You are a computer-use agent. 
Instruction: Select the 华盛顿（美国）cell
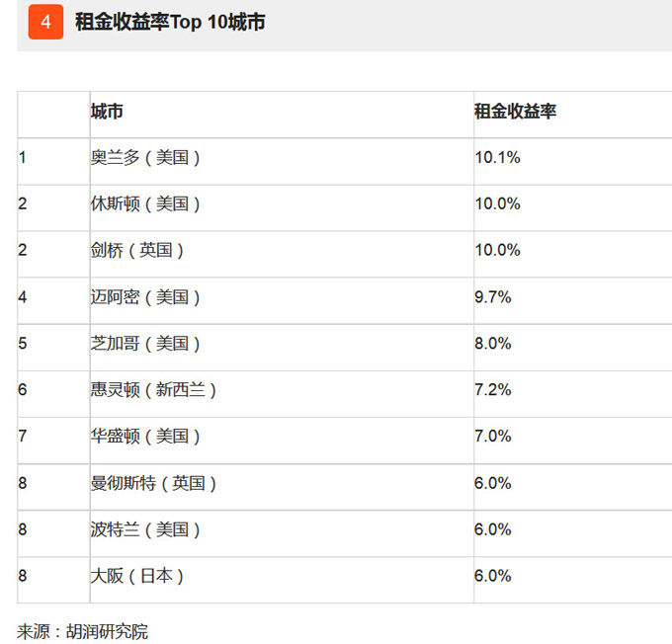point(145,436)
